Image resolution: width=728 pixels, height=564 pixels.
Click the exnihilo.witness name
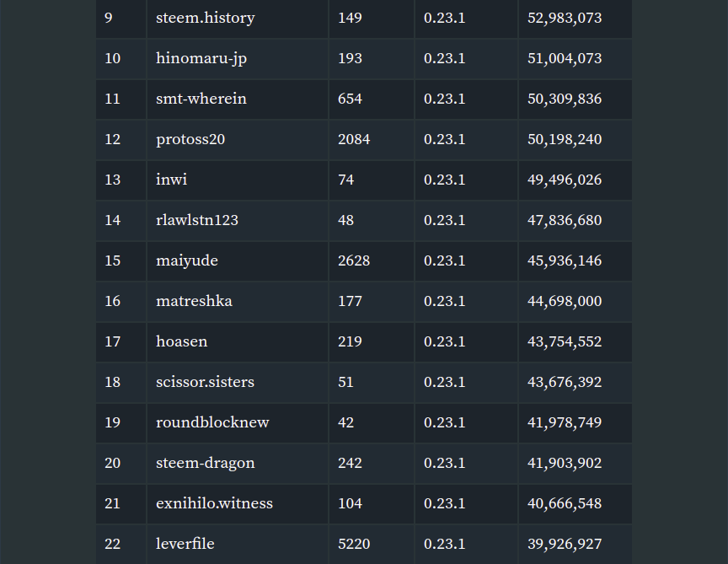click(x=215, y=503)
